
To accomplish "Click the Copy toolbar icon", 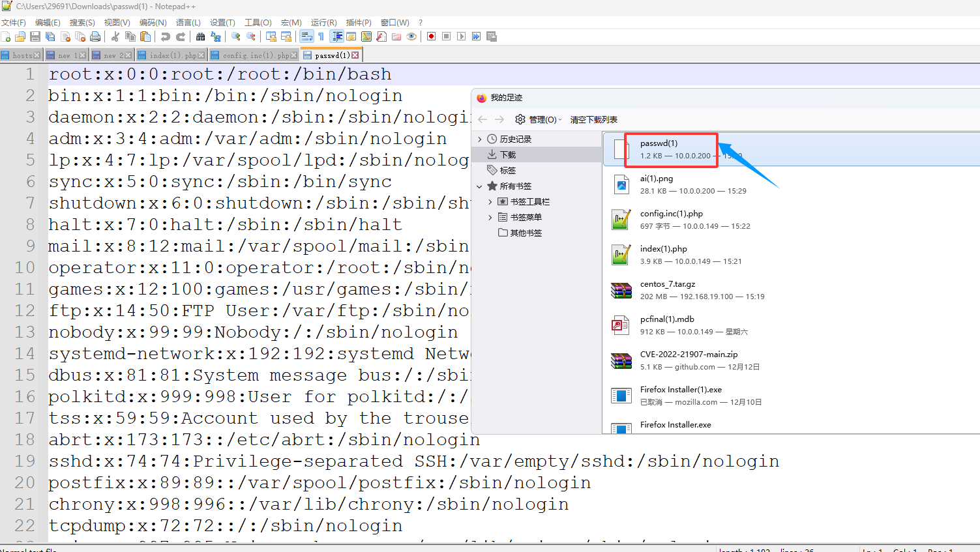I will [130, 36].
